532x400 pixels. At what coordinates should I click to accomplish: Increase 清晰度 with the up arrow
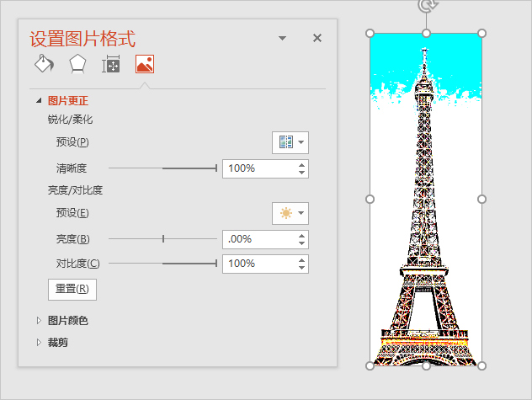(x=301, y=165)
